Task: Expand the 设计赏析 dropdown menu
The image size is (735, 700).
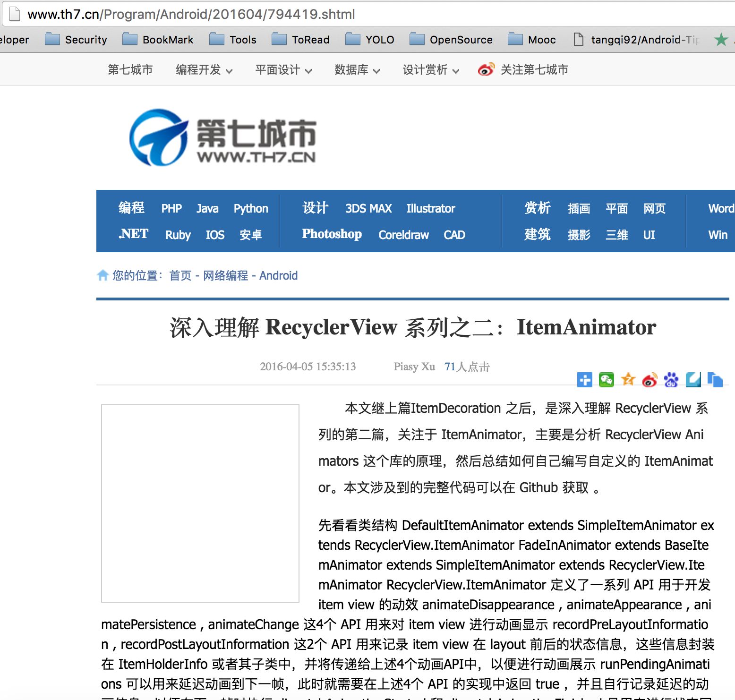Action: [x=430, y=70]
